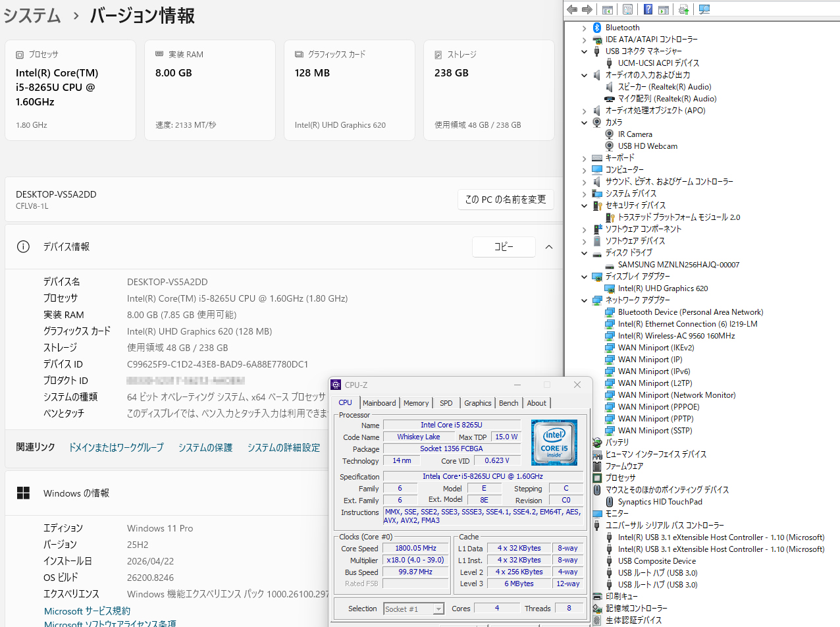Collapse the USB コネクタ マネージャー node
Viewport: 840px width, 627px height.
[584, 51]
